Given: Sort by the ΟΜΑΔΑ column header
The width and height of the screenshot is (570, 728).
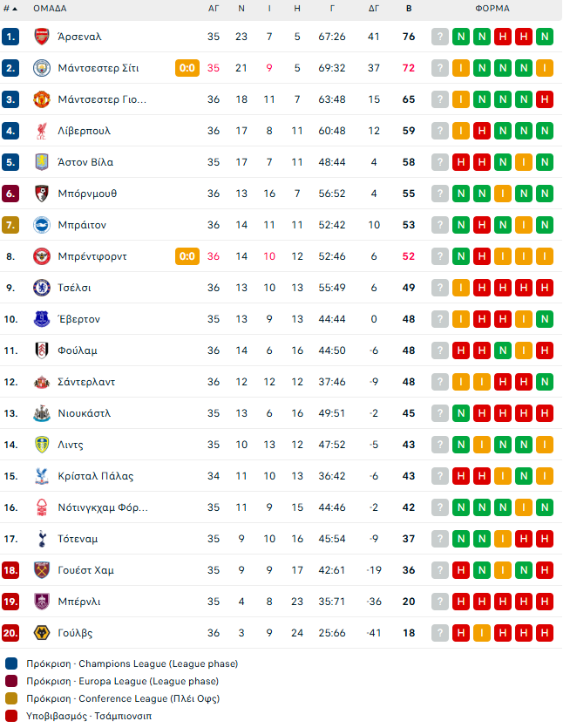Looking at the screenshot, I should pyautogui.click(x=50, y=9).
